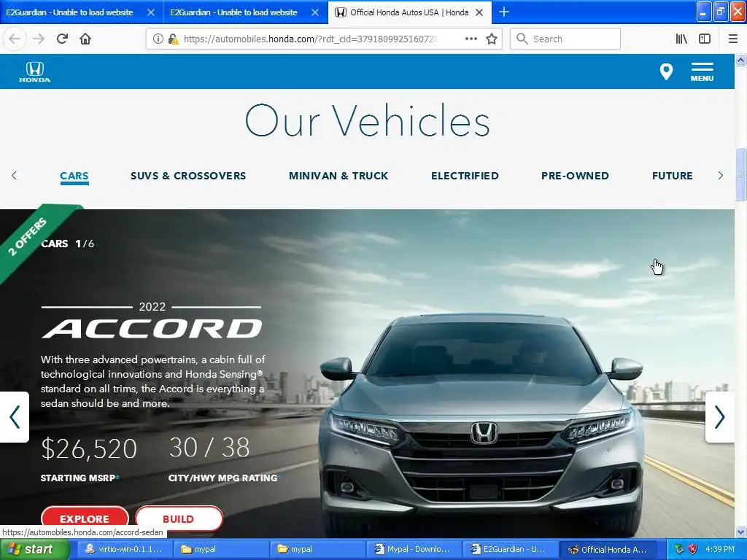Click the ACCORD model title

click(x=152, y=329)
